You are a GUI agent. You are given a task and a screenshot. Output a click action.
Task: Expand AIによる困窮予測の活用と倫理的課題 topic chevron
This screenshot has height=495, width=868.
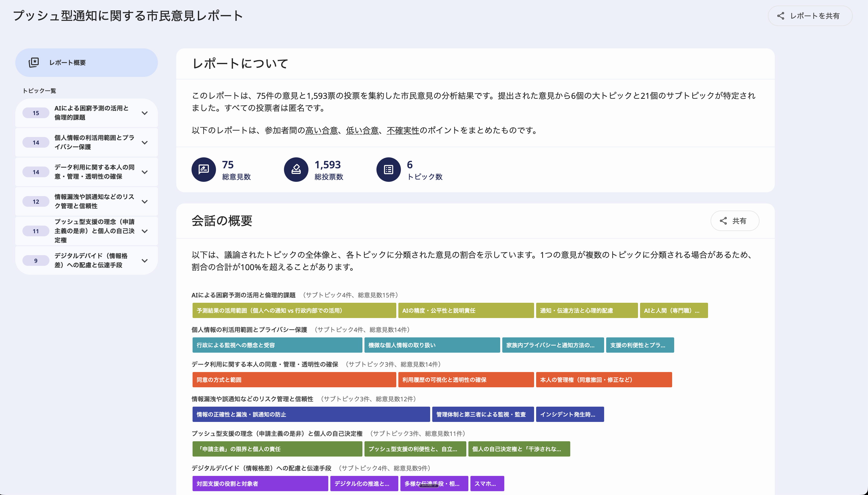(x=145, y=113)
